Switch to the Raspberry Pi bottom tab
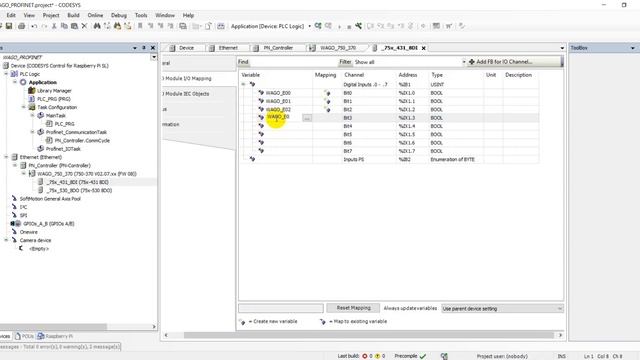This screenshot has width=640, height=360. tap(55, 336)
